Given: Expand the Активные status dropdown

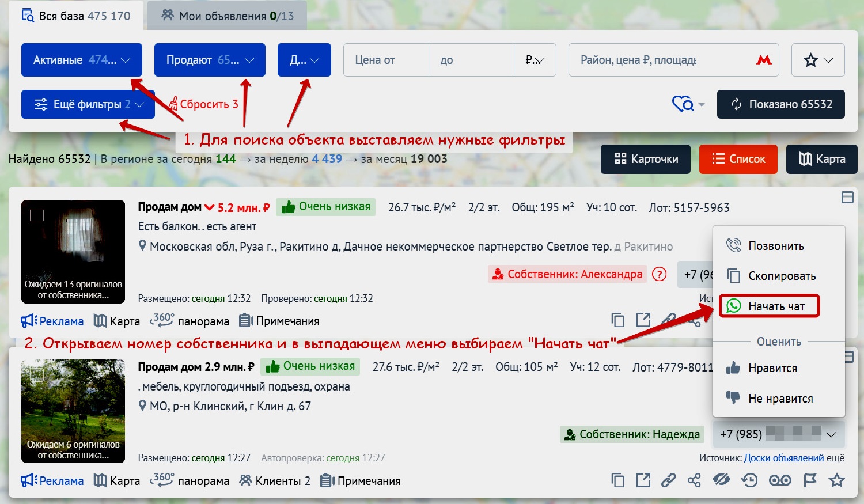Looking at the screenshot, I should [82, 60].
